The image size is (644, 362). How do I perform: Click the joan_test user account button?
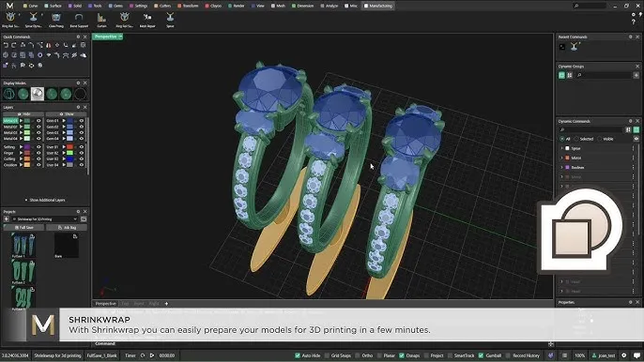pyautogui.click(x=604, y=355)
